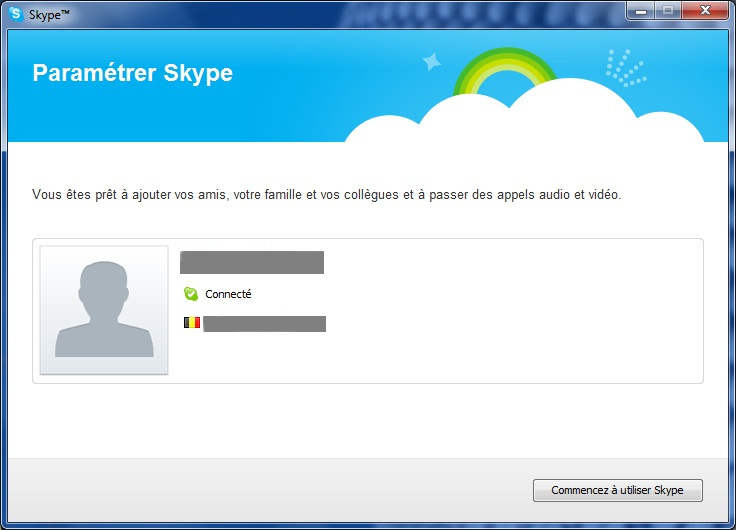
Task: Click the "Paramétrer Skype" heading
Action: click(133, 73)
